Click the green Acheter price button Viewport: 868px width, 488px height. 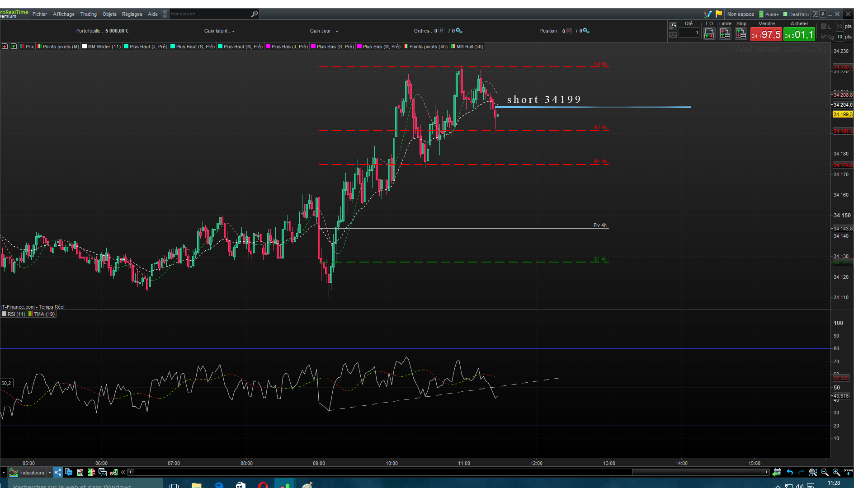coord(799,34)
